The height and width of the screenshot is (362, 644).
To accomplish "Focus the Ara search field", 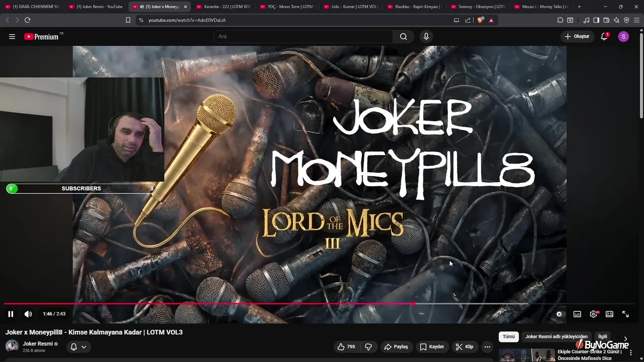I will coord(303,36).
